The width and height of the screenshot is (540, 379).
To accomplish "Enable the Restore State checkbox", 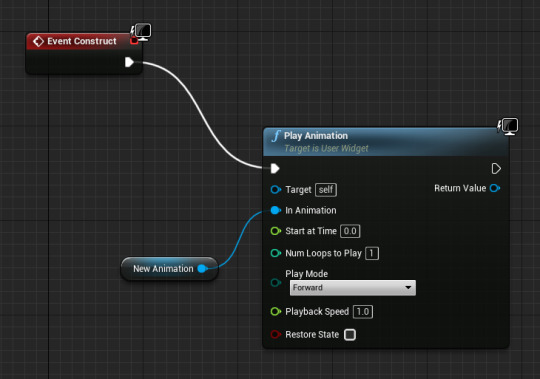I will click(350, 335).
